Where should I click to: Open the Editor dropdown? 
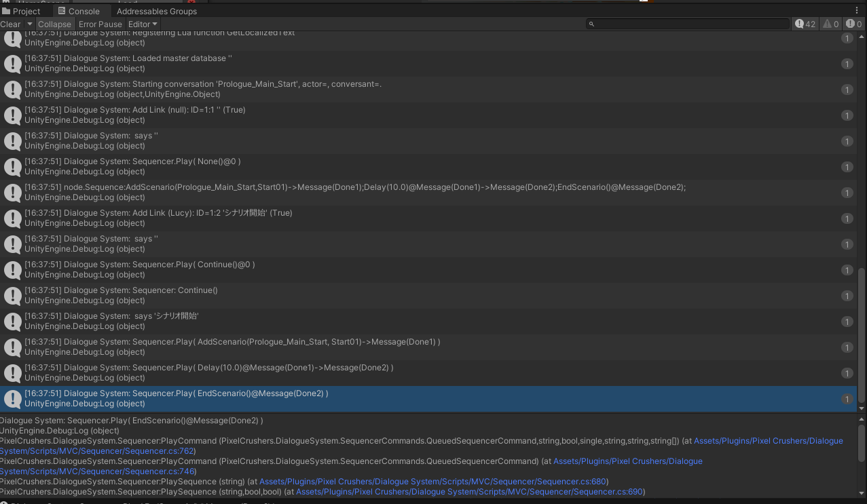tap(143, 24)
